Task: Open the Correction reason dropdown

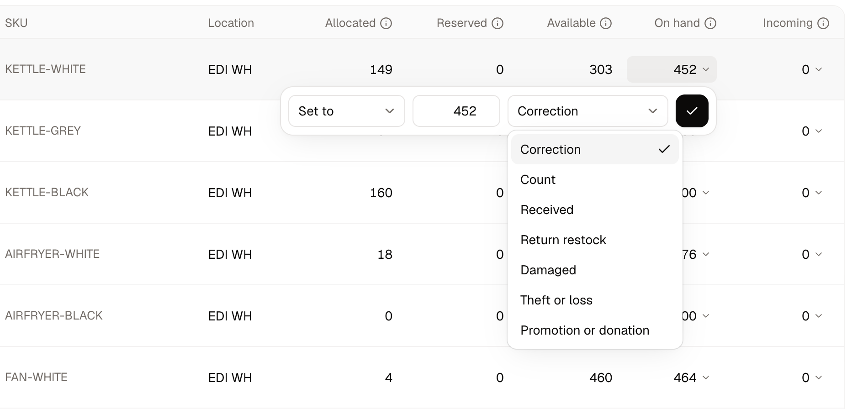Action: pos(587,111)
